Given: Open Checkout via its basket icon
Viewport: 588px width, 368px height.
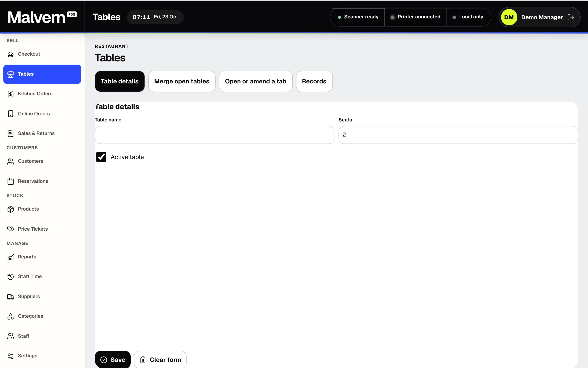Looking at the screenshot, I should coord(10,54).
